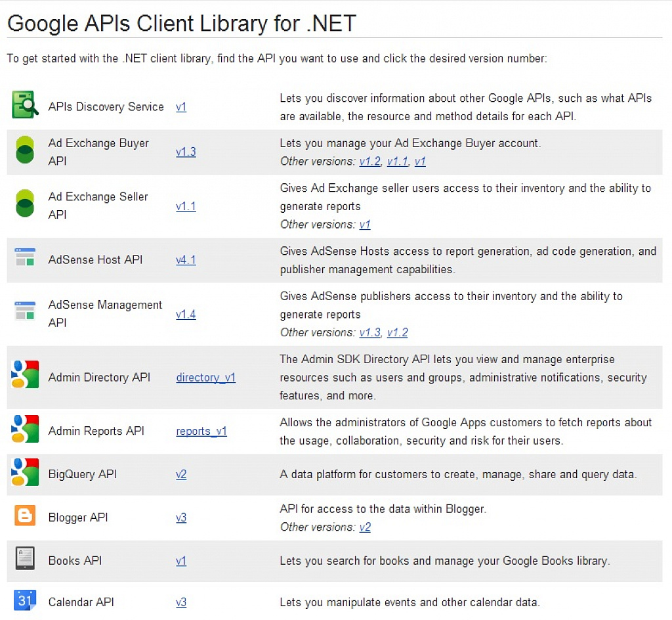Open other version v1 of Ad Exchange Buyer

pyautogui.click(x=420, y=161)
